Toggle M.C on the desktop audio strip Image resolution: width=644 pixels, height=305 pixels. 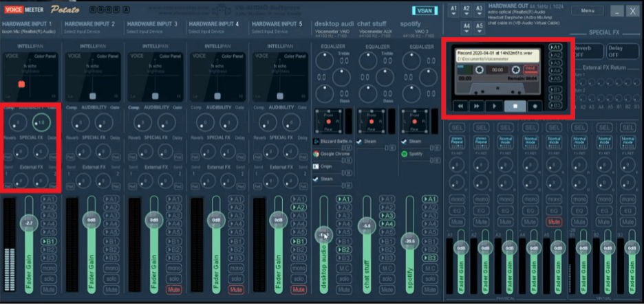[344, 268]
